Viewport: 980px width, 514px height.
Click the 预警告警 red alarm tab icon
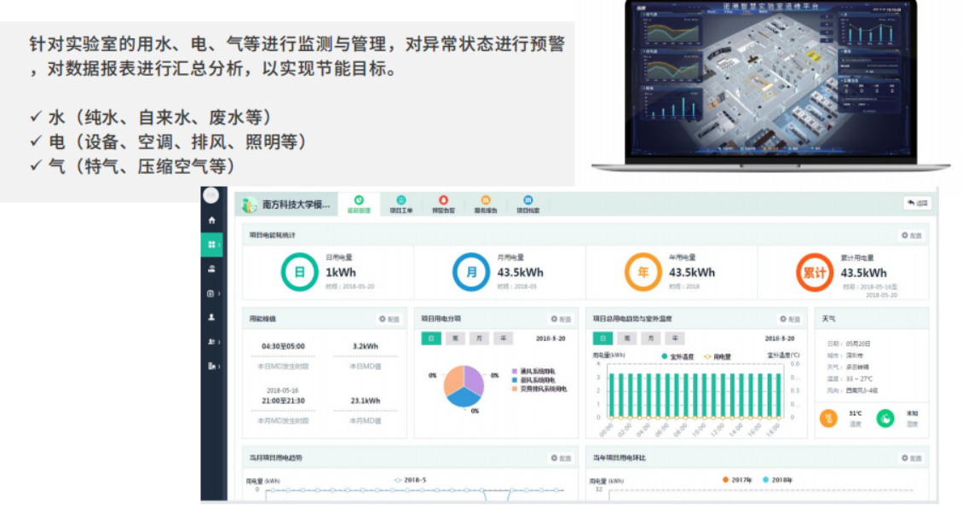443,200
